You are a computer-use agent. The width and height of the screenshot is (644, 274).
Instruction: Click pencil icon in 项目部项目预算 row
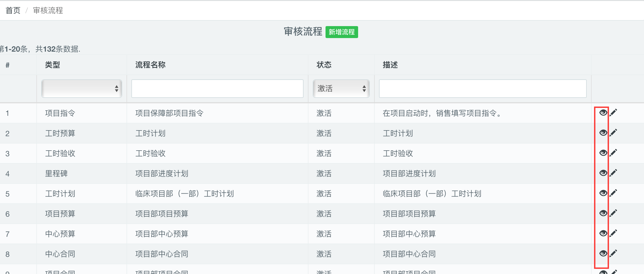point(613,213)
